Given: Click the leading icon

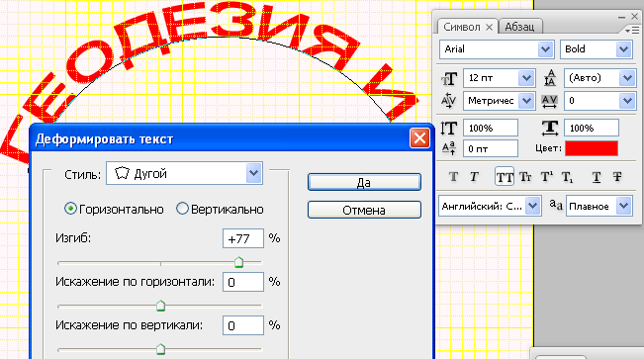Looking at the screenshot, I should pos(550,78).
